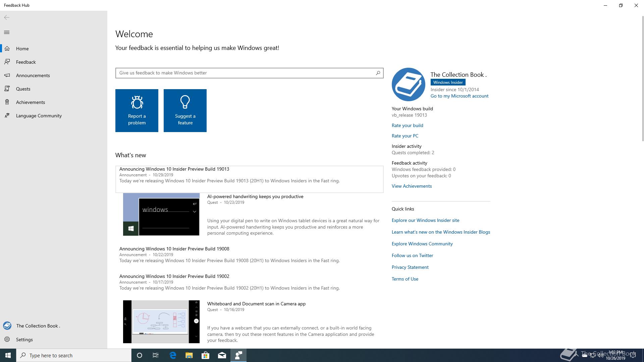The width and height of the screenshot is (644, 362).
Task: Click Follow us on Twitter link
Action: 412,255
